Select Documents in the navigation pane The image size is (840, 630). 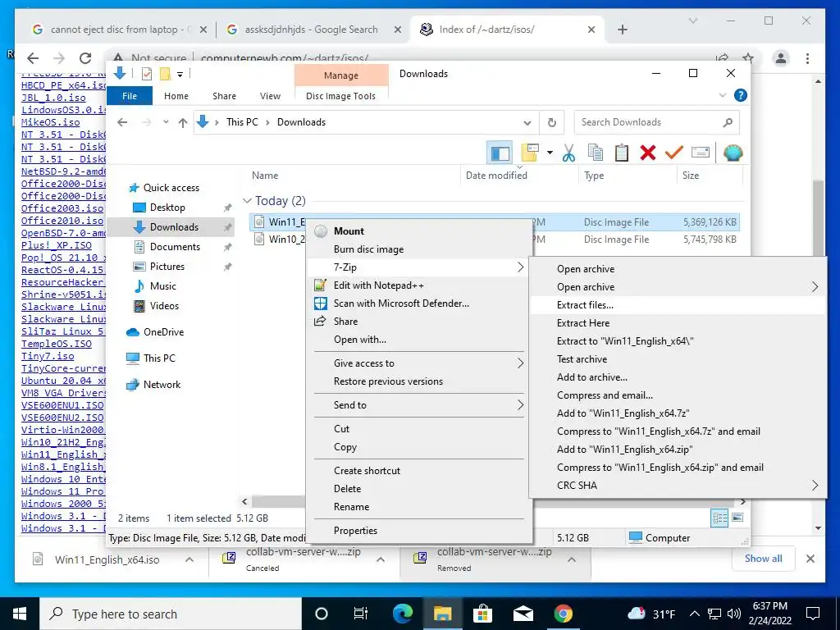click(x=175, y=246)
